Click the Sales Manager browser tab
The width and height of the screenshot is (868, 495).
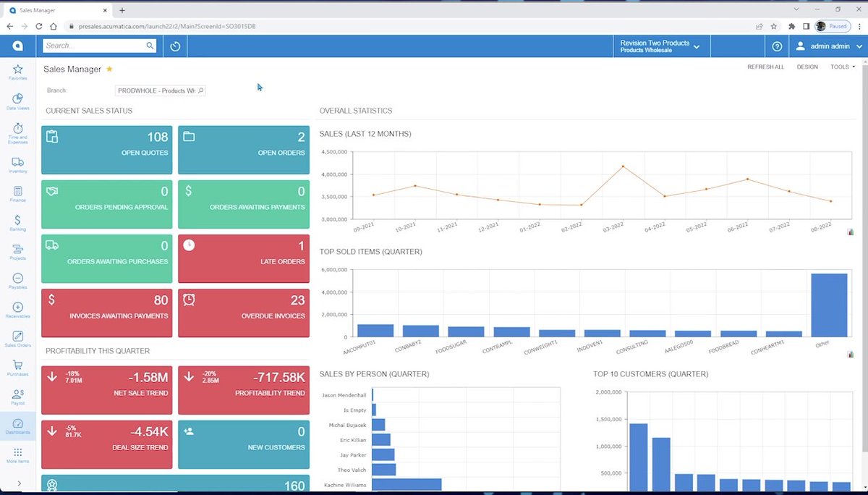pyautogui.click(x=58, y=9)
